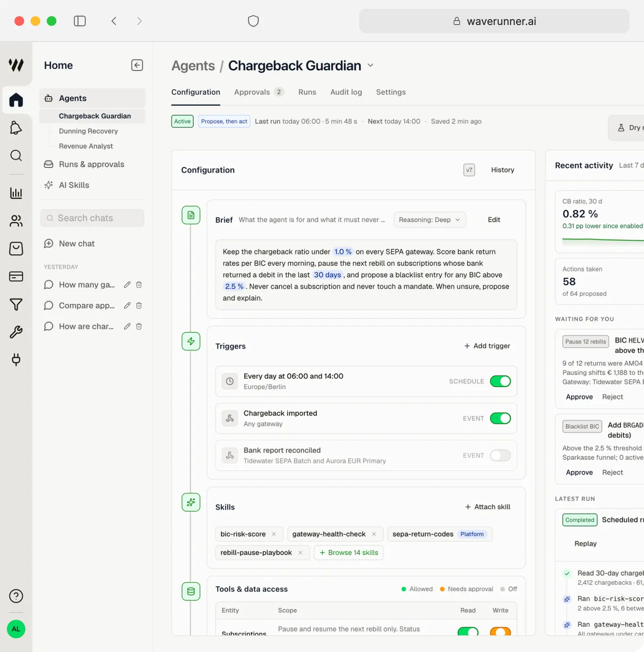The width and height of the screenshot is (644, 652).
Task: Click the 1.0 % threshold value in brief
Action: point(343,252)
